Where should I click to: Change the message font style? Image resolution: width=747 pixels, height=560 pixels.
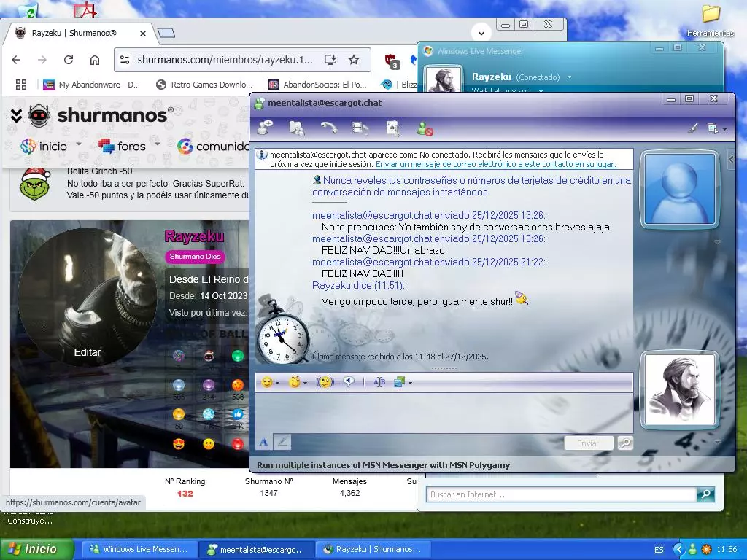click(x=379, y=382)
